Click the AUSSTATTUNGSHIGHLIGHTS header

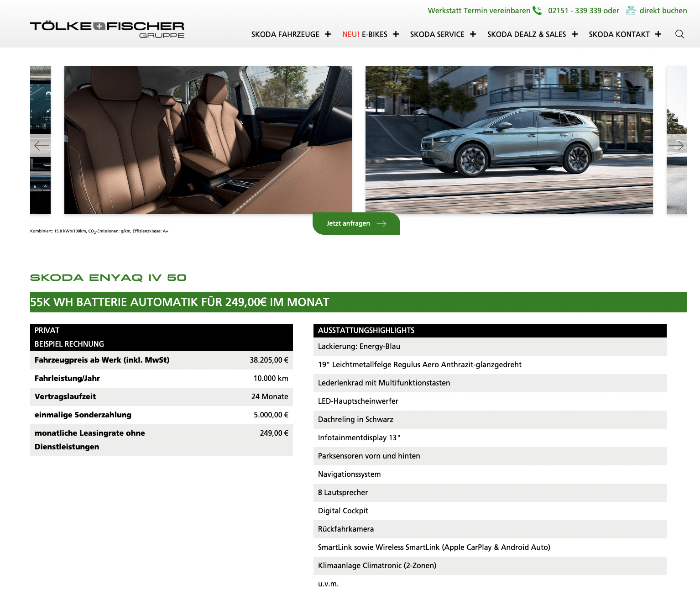[490, 331]
